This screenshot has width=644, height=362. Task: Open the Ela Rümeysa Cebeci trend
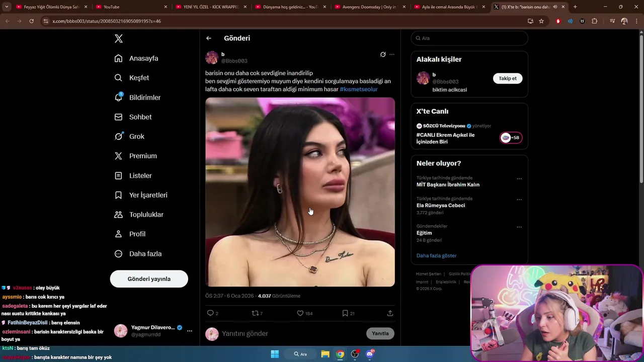pos(441,205)
